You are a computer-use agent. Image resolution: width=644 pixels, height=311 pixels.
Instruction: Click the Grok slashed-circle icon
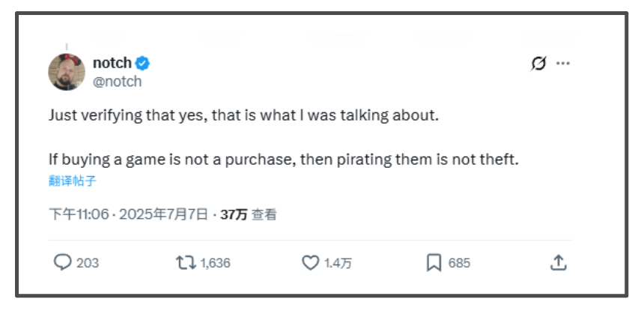pos(538,64)
